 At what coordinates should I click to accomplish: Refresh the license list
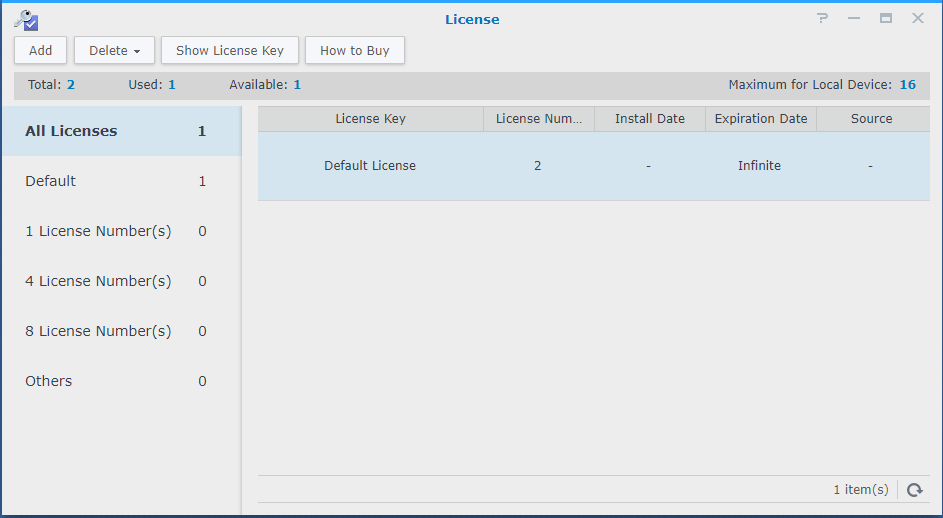coord(915,490)
